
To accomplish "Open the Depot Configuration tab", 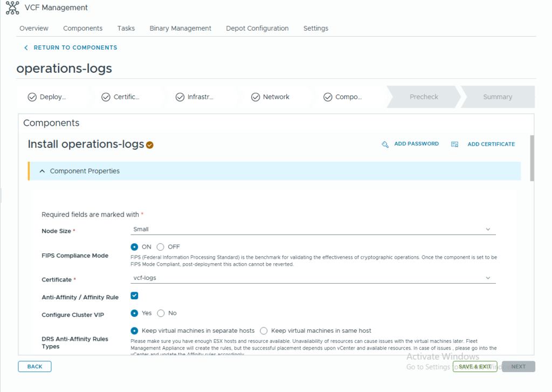I will [x=257, y=28].
